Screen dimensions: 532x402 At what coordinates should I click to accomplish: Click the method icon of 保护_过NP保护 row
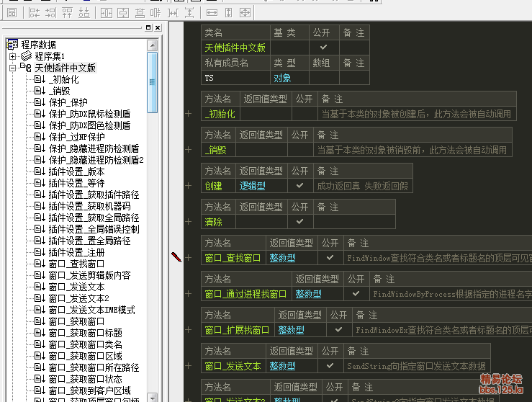tap(40, 137)
